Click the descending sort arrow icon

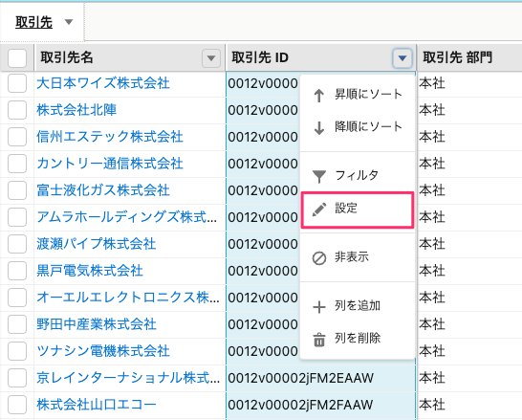319,128
